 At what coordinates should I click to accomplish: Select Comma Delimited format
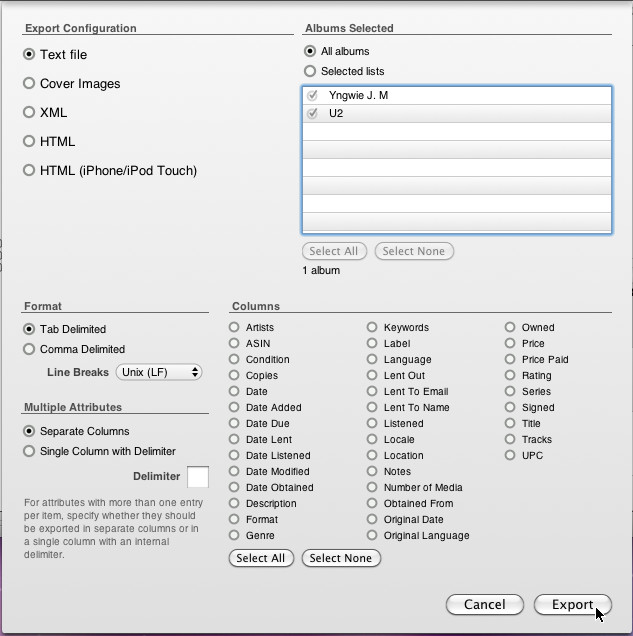coord(29,349)
